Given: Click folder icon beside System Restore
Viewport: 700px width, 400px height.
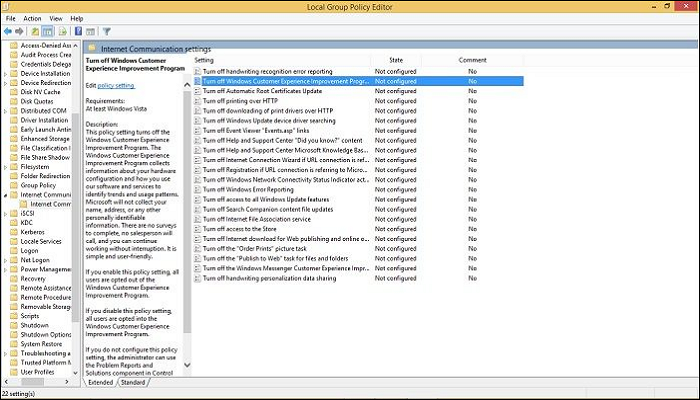Looking at the screenshot, I should [x=14, y=344].
